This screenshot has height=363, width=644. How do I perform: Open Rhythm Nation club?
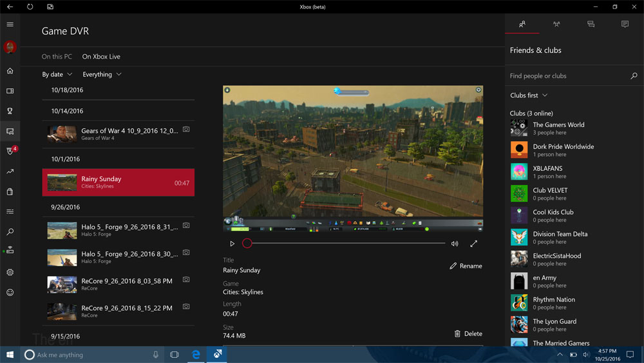[573, 303]
